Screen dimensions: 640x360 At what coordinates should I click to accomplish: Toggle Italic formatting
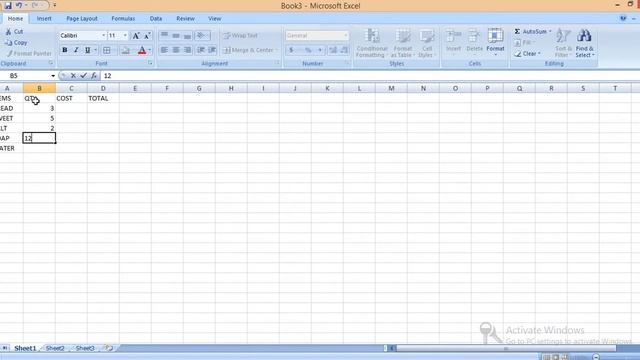tap(76, 50)
